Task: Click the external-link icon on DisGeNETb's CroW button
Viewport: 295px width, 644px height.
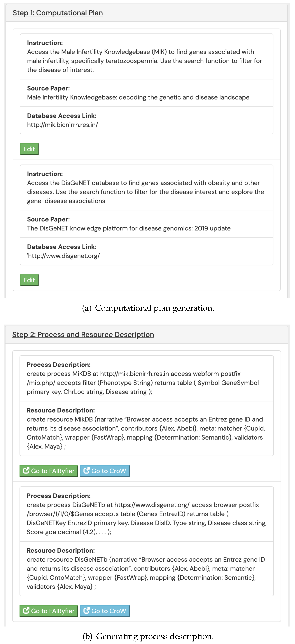Action: click(x=87, y=611)
